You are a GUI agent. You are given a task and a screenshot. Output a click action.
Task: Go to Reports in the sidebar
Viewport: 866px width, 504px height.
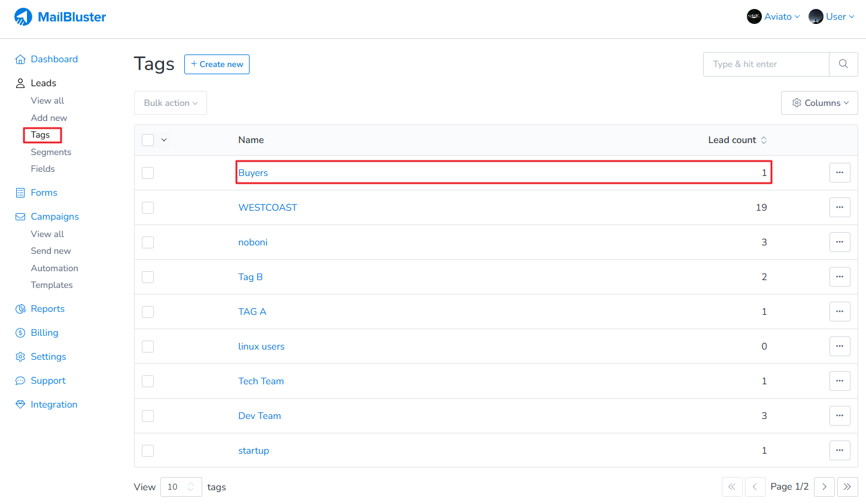click(x=47, y=309)
